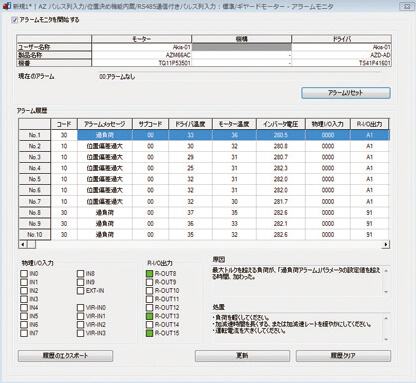This screenshot has width=416, height=383.
Task: Click the scroll-down arrow in the 処置 text box
Action: pyautogui.click(x=386, y=339)
